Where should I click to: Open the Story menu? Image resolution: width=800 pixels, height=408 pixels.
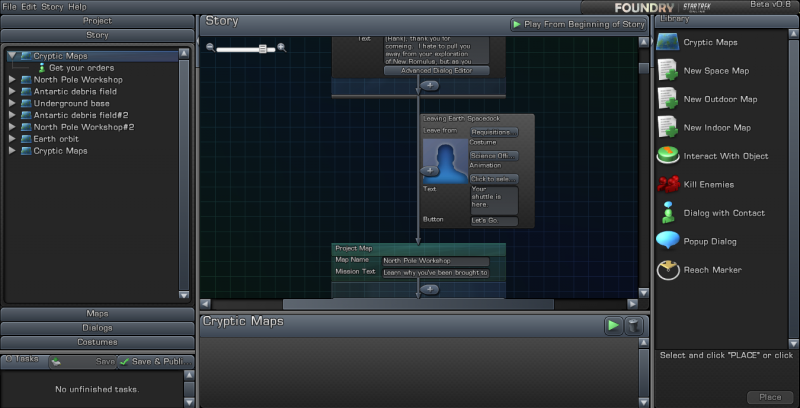tap(52, 6)
